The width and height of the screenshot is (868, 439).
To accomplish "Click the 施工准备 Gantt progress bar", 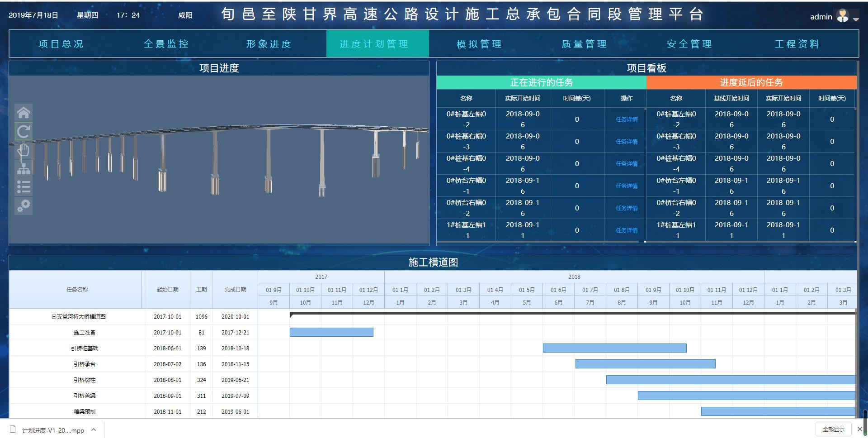I will (x=331, y=332).
